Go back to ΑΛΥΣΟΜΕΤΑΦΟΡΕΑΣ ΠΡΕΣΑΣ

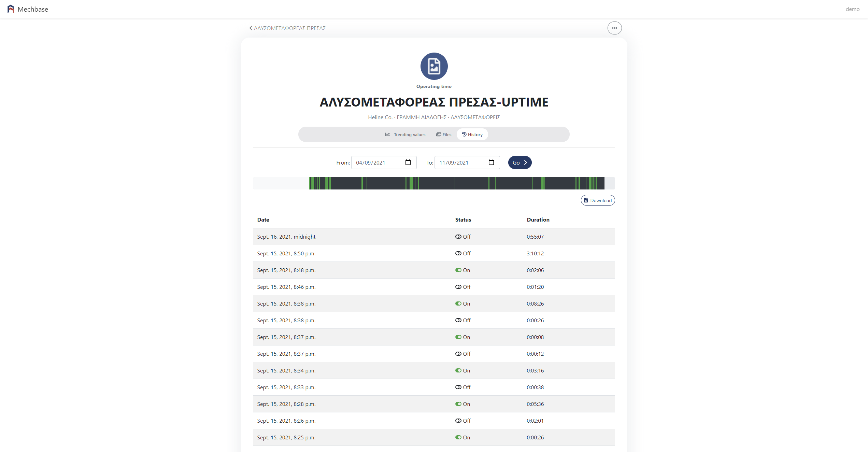click(287, 28)
